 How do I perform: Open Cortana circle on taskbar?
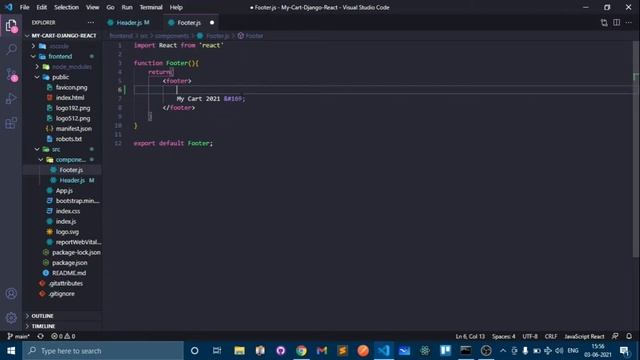point(195,351)
